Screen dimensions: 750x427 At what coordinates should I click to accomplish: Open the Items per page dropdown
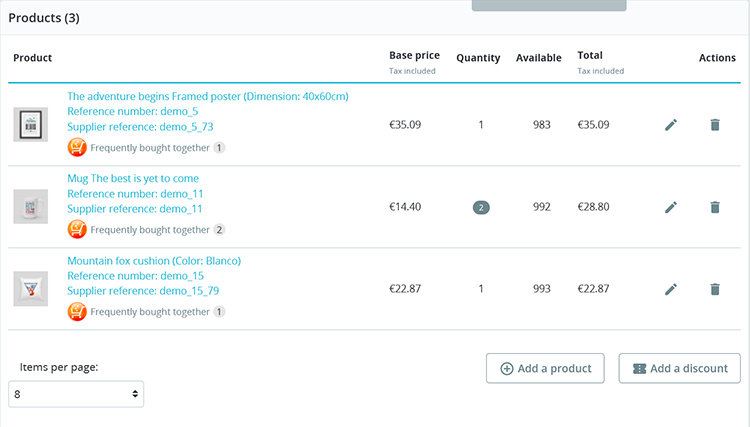tap(76, 394)
